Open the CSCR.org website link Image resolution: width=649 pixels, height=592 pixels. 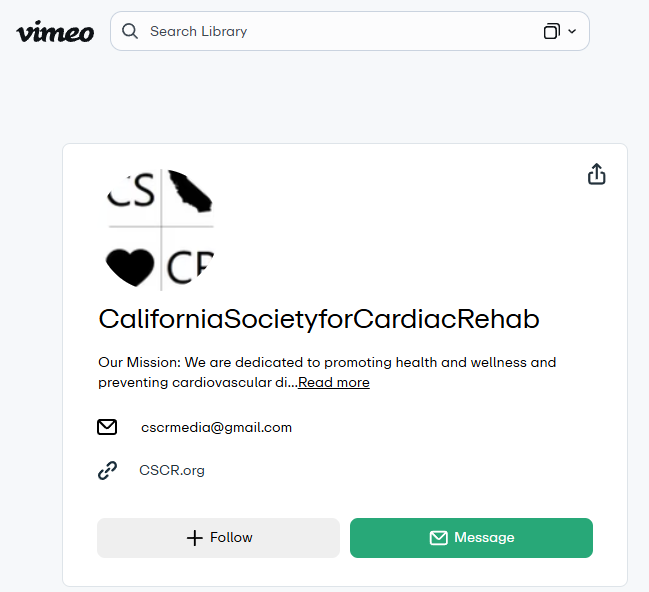coord(172,470)
